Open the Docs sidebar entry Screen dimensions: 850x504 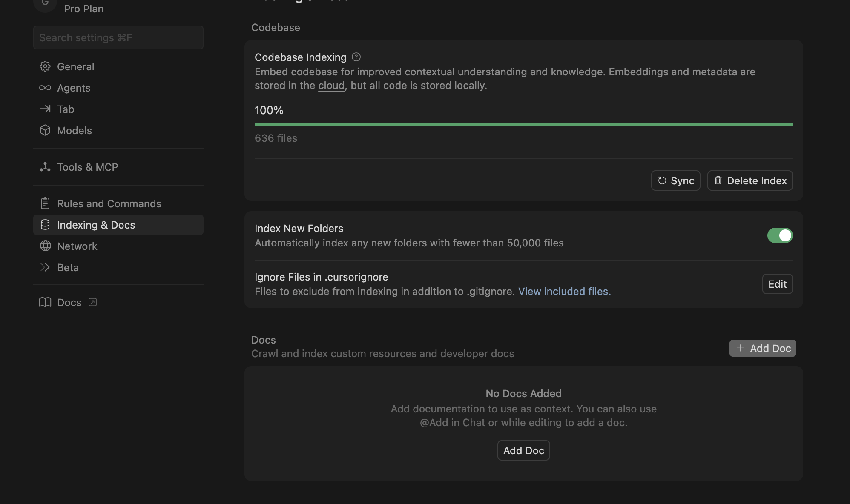click(x=118, y=302)
